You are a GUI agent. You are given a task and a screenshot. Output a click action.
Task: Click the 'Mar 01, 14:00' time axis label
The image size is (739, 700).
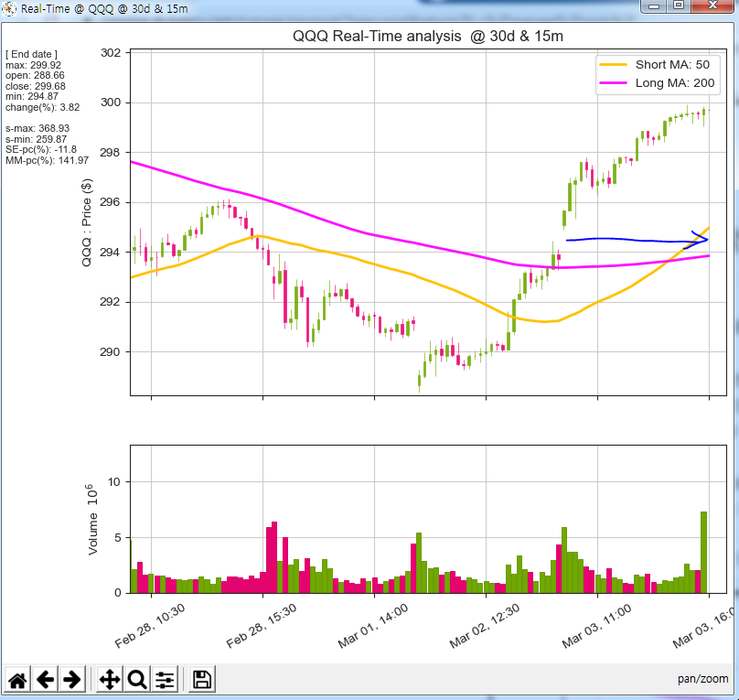[x=373, y=626]
